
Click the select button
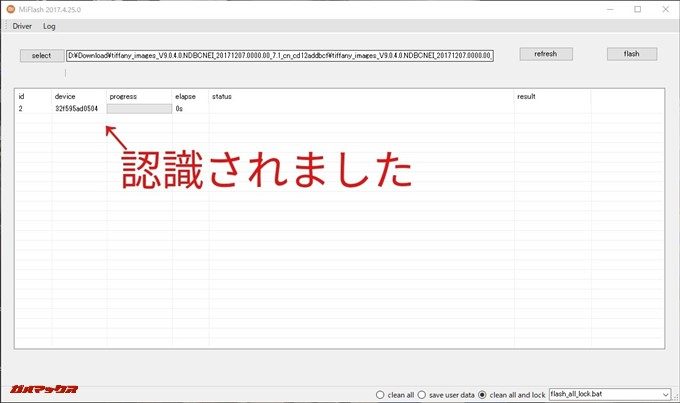pyautogui.click(x=41, y=55)
